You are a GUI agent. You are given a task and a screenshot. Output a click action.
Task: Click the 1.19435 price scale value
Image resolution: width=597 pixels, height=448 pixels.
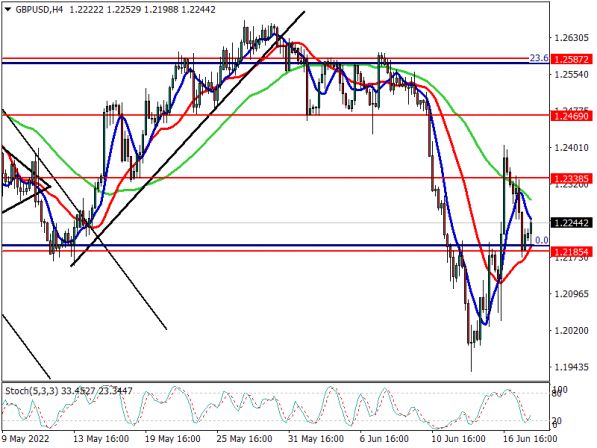pyautogui.click(x=571, y=367)
